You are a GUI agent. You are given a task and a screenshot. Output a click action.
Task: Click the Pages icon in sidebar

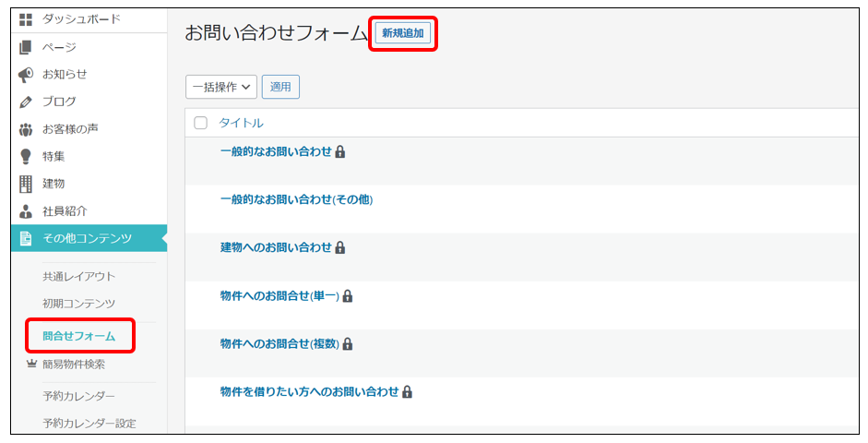click(x=26, y=47)
